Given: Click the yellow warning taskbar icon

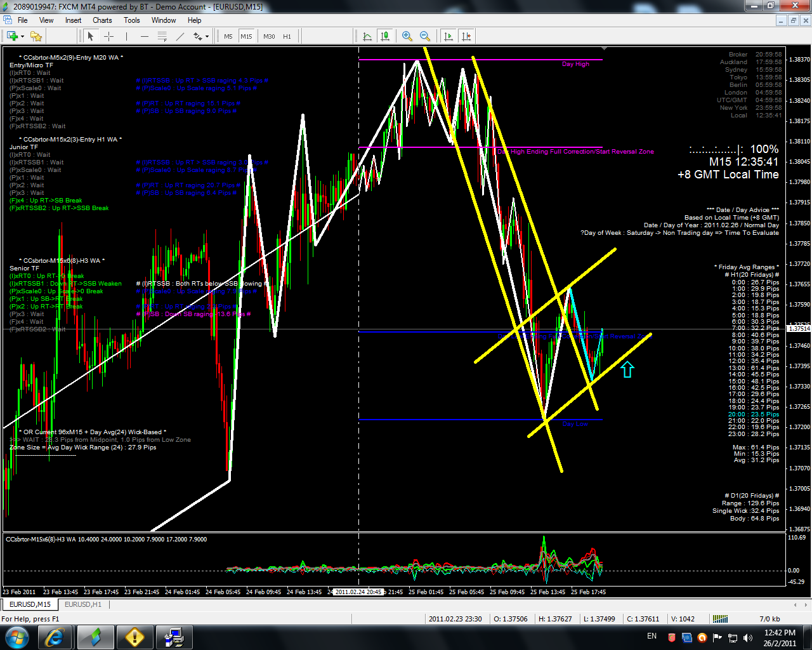Looking at the screenshot, I should 134,637.
